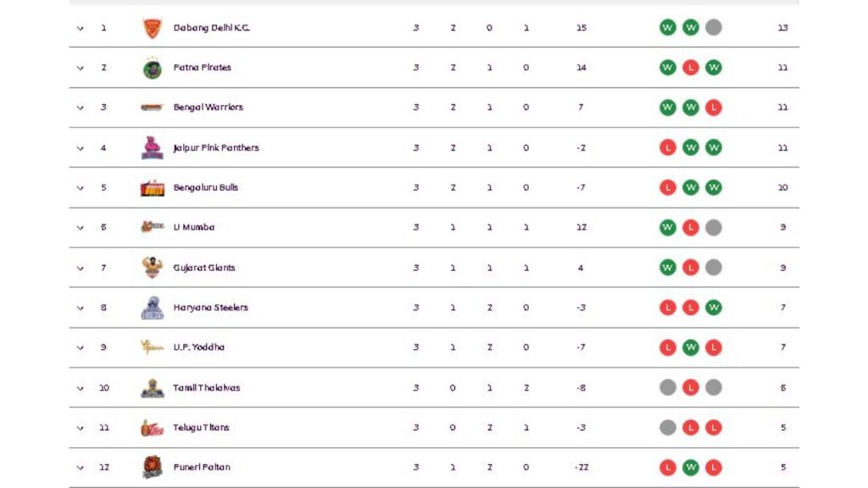
Task: Click the Telugu Titans team logo
Action: click(x=152, y=427)
